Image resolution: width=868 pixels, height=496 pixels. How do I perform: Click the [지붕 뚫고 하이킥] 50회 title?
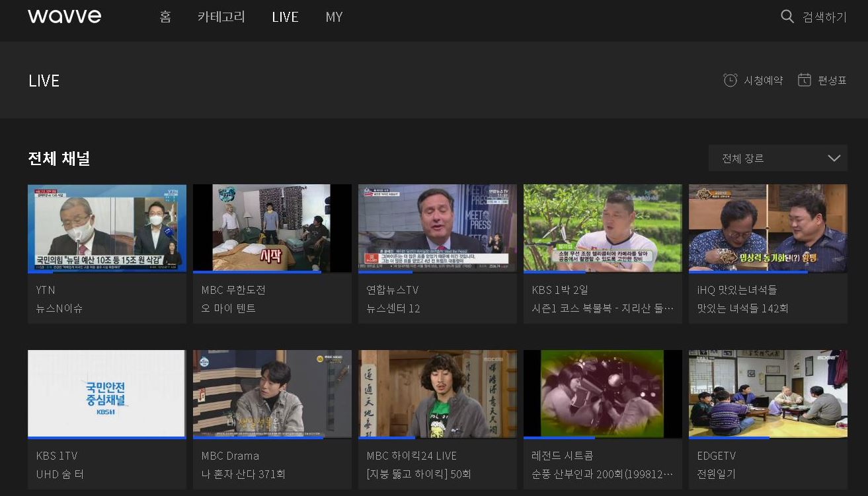tap(419, 474)
